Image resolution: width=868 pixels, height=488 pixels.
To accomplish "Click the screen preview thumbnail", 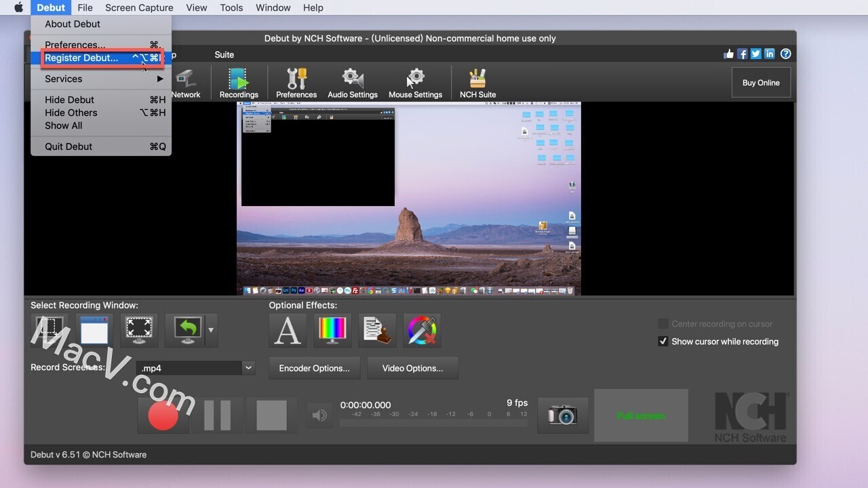I will tap(409, 199).
